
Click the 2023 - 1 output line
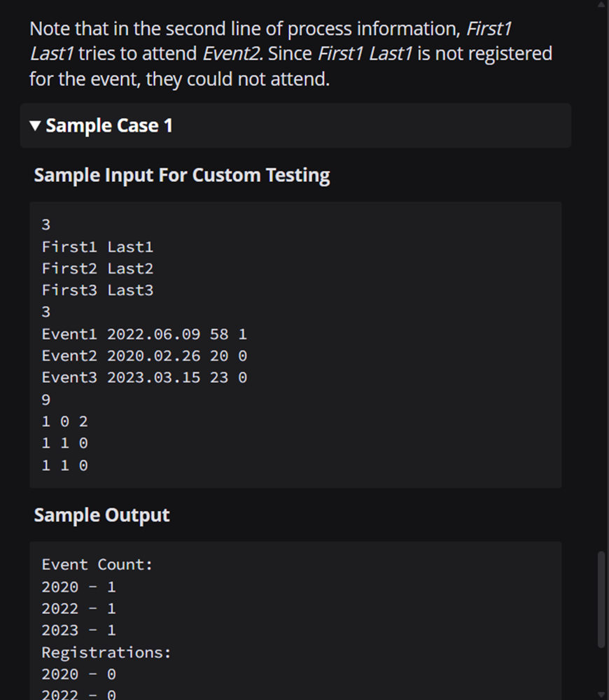pos(78,631)
